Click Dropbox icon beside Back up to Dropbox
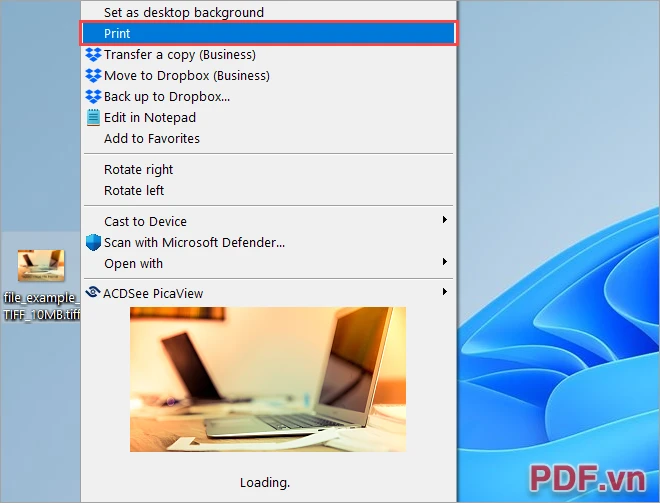This screenshot has height=503, width=660. [x=93, y=97]
